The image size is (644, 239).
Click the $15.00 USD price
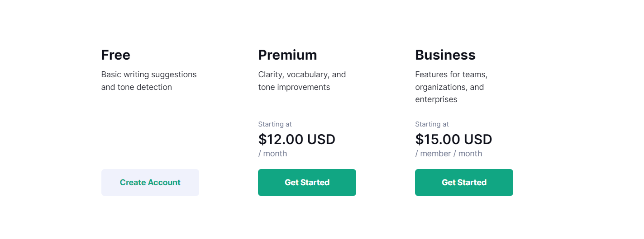tap(453, 139)
